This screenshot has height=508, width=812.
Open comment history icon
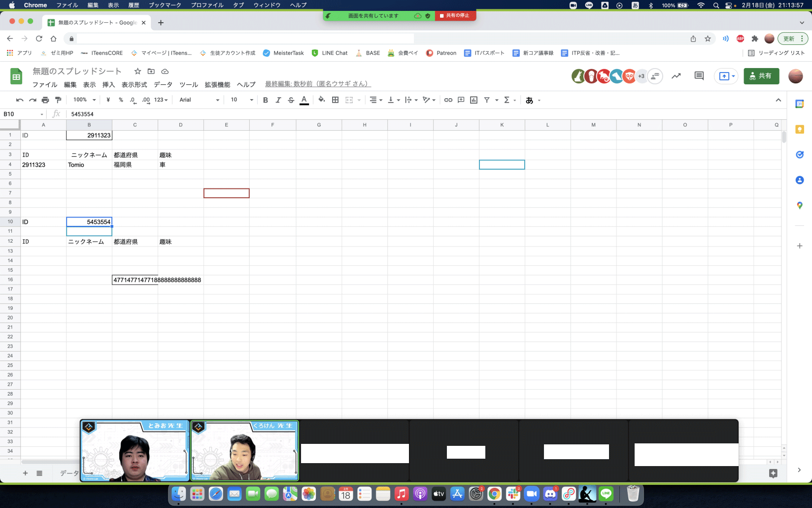pos(699,76)
